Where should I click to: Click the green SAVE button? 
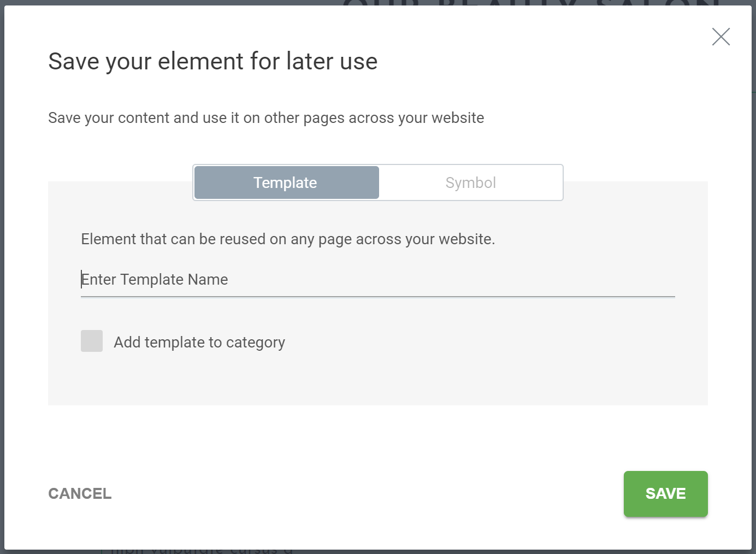pyautogui.click(x=665, y=494)
